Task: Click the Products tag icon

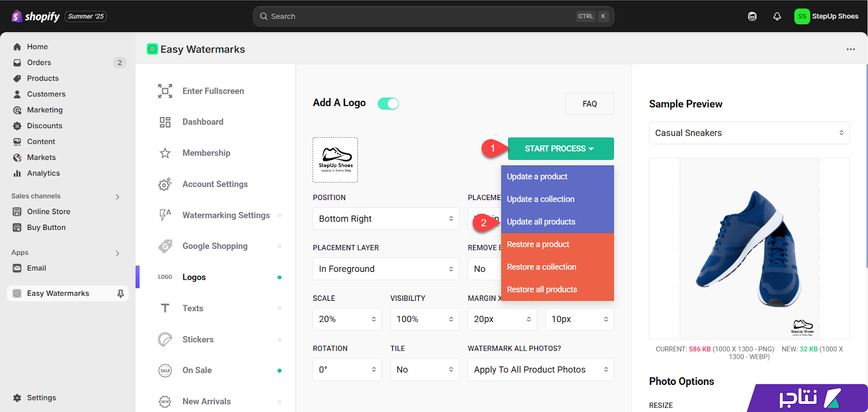Action: (17, 78)
